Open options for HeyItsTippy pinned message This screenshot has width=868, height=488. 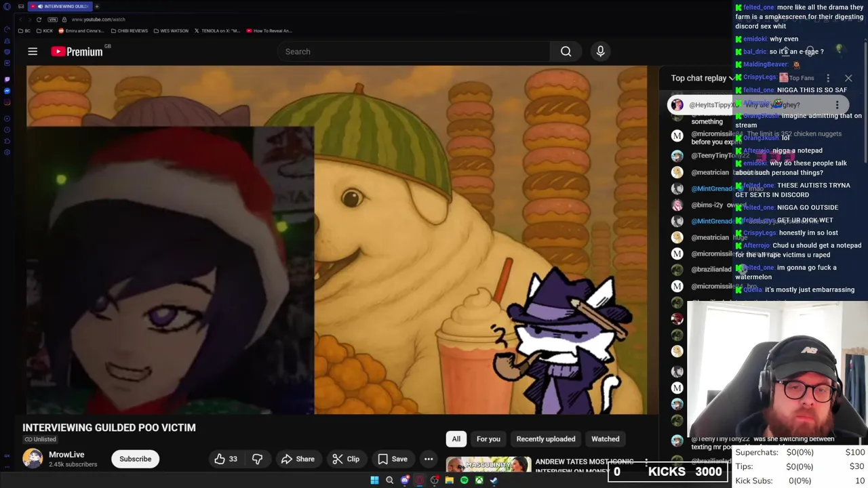coord(837,105)
